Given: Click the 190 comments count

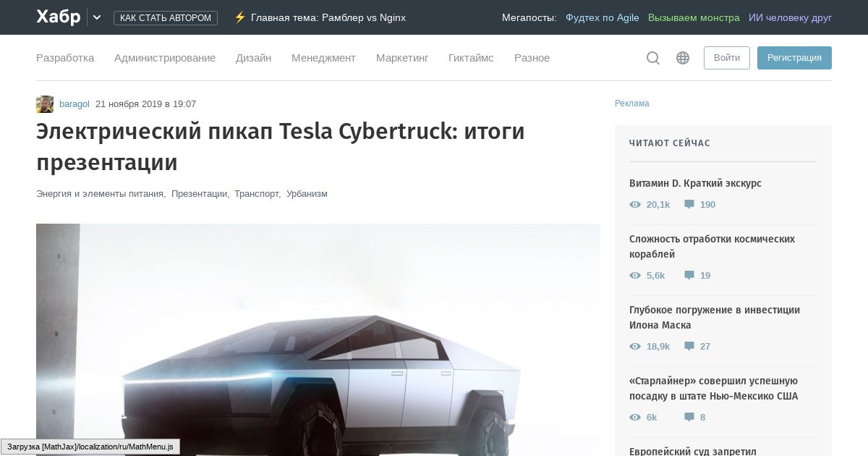Looking at the screenshot, I should [708, 205].
